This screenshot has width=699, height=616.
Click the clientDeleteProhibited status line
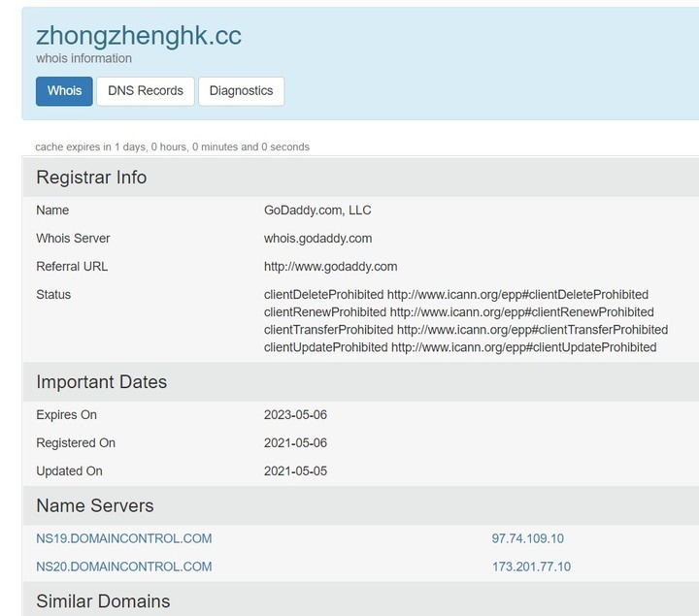click(456, 294)
